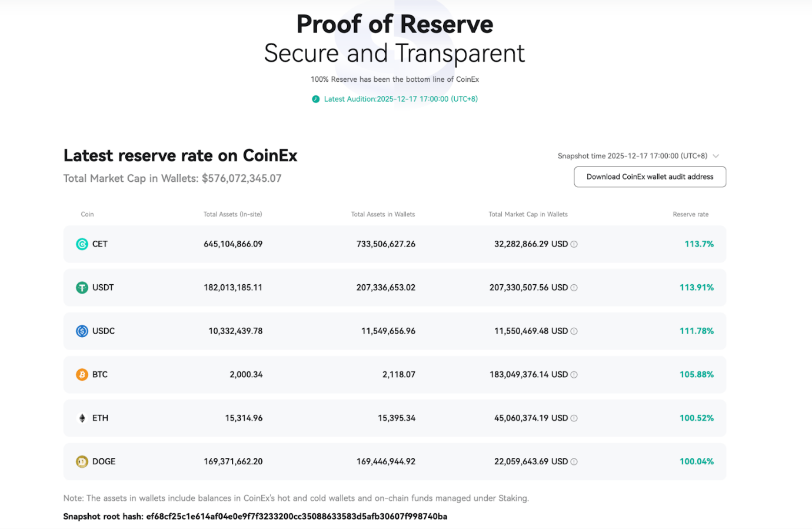Click the USDT Tether icon

click(82, 287)
